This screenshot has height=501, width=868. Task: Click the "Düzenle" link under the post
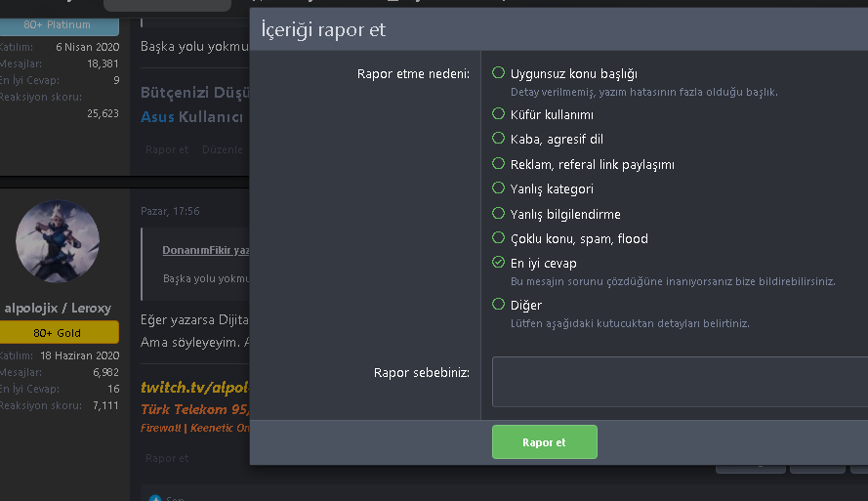coord(222,149)
